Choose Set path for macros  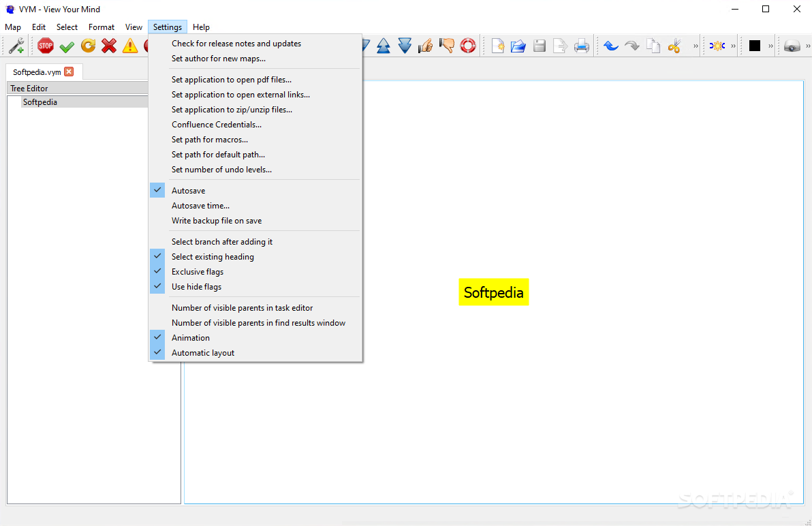click(255, 140)
